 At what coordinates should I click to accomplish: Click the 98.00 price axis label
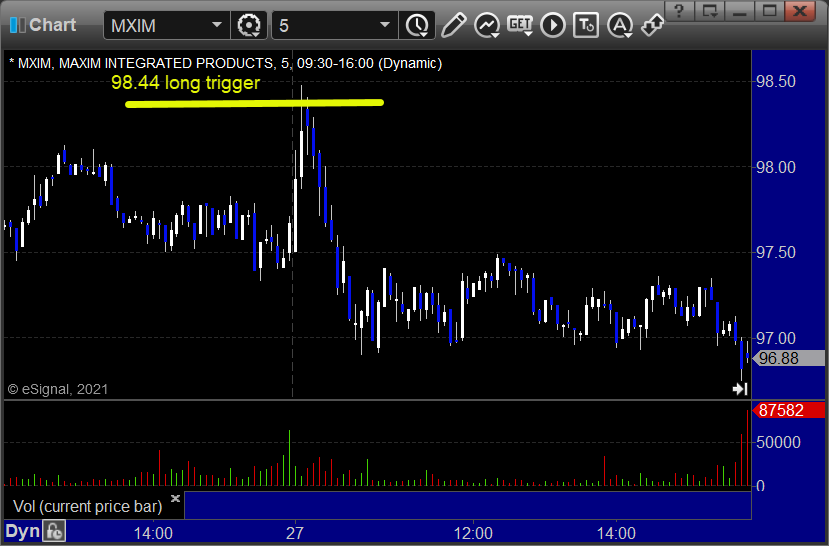tap(776, 168)
